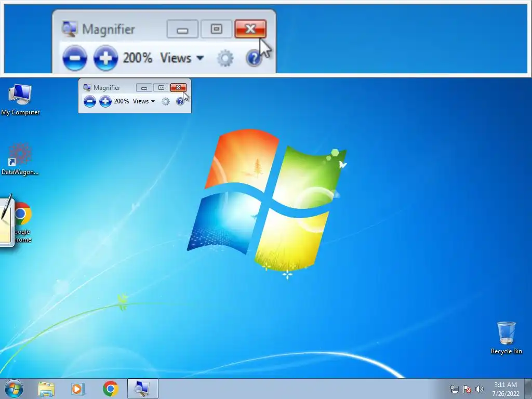Open Magnifier Options gear in the small Magnifier window

166,101
